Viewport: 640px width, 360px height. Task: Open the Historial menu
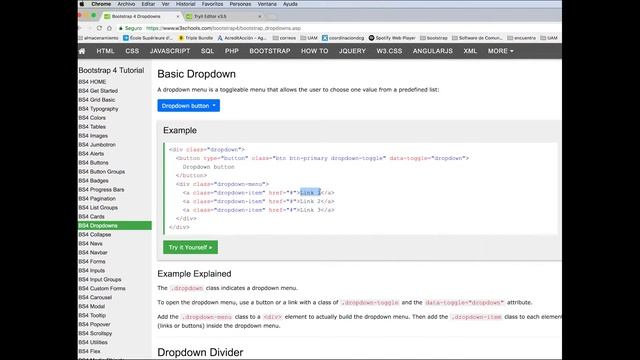(x=186, y=4)
